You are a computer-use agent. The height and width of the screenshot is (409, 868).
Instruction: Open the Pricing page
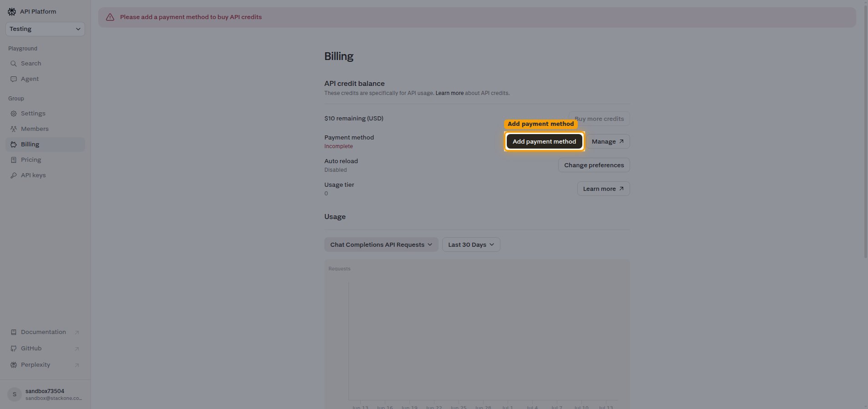click(x=45, y=160)
